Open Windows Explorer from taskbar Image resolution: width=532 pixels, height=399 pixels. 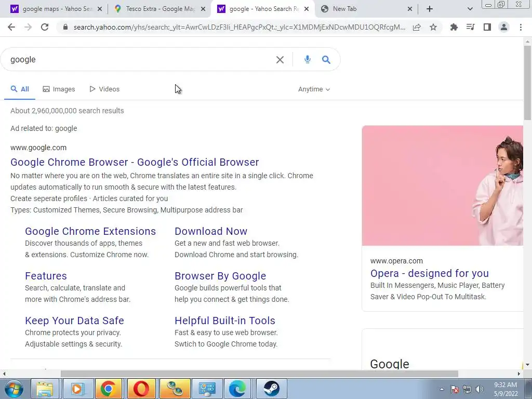(45, 389)
